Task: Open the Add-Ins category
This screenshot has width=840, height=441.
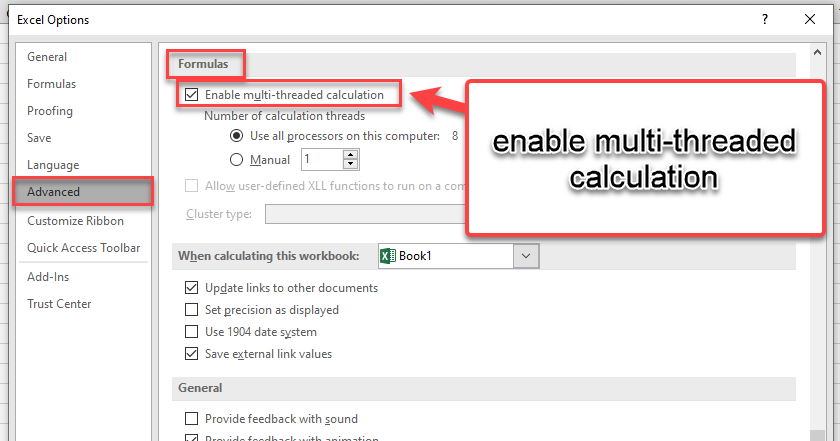Action: [48, 276]
